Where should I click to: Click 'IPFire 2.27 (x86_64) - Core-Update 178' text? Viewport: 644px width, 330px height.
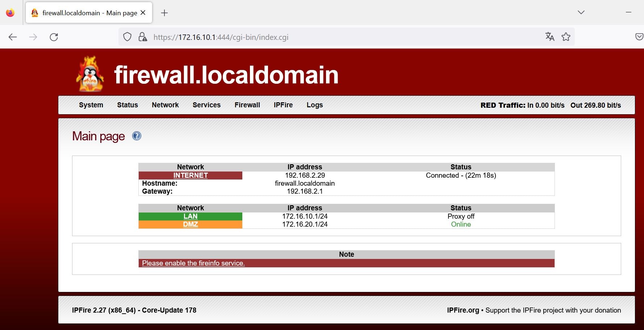point(134,310)
